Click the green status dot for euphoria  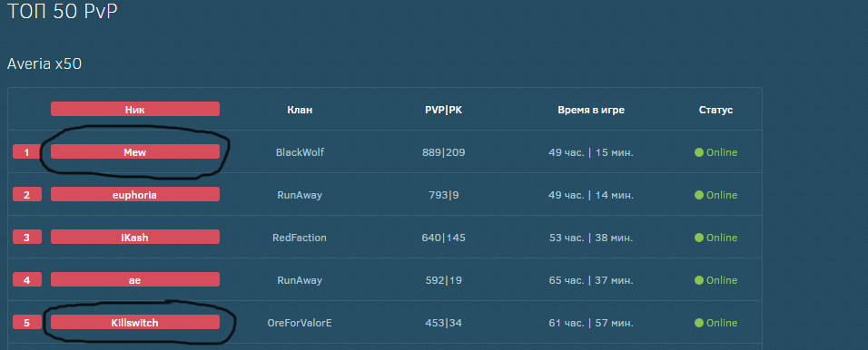(x=699, y=195)
